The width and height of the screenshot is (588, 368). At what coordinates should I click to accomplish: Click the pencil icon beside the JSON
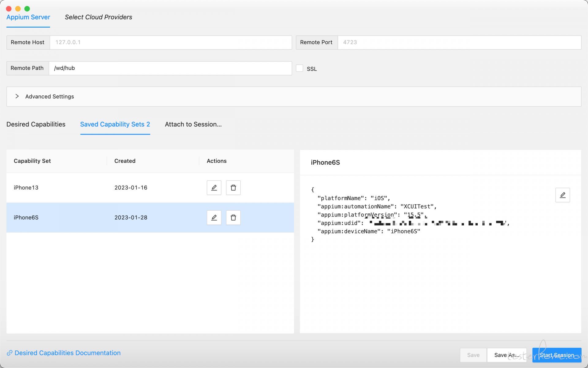tap(563, 195)
